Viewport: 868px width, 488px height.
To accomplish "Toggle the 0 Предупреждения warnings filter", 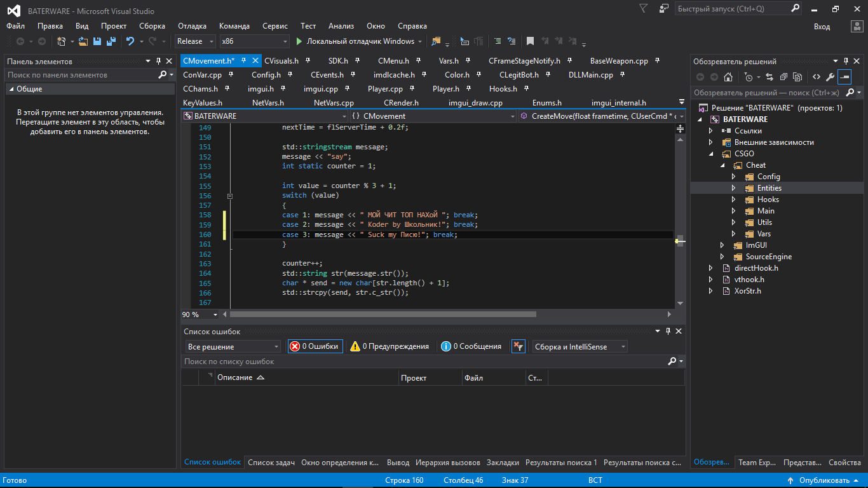I will (390, 346).
